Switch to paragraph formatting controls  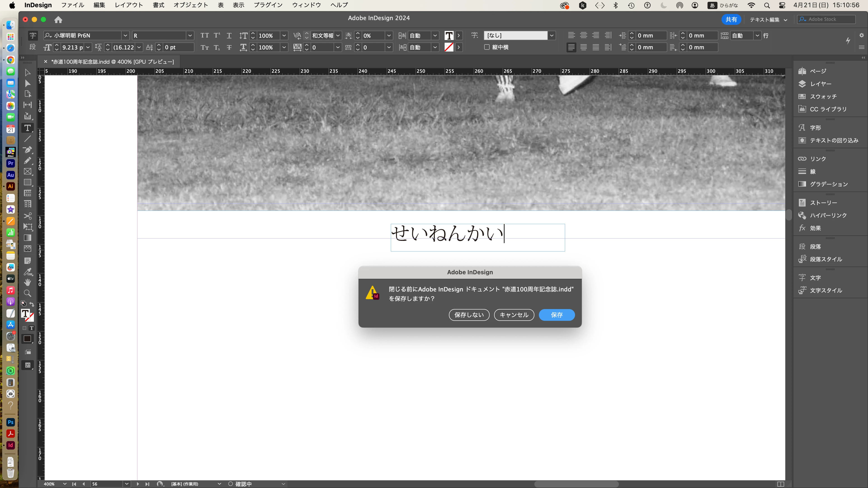tap(33, 47)
